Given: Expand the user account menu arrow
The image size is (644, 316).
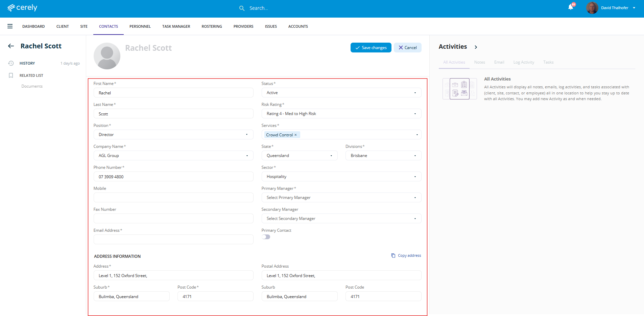Looking at the screenshot, I should (x=634, y=8).
